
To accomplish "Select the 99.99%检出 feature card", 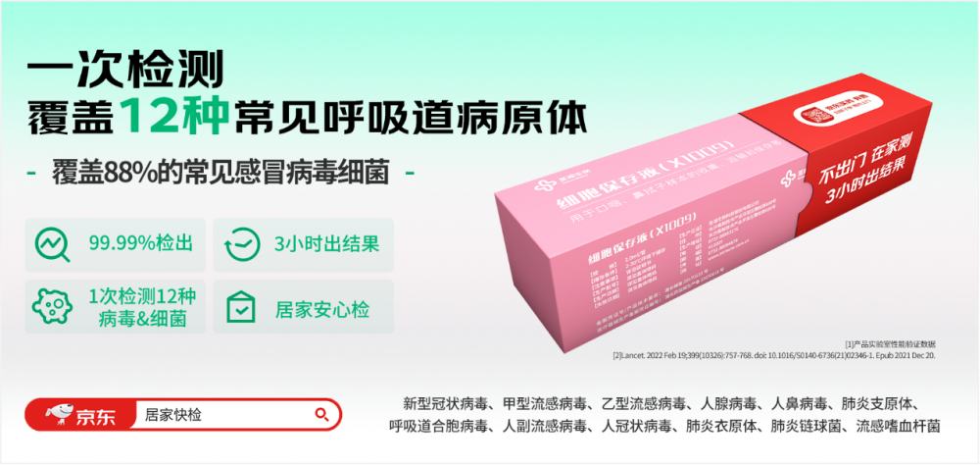I will point(115,244).
